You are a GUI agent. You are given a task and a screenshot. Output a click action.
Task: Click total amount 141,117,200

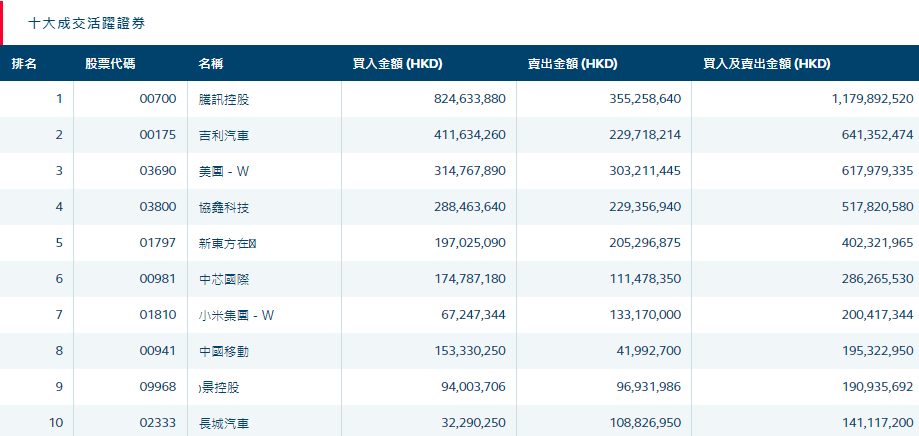pos(877,423)
